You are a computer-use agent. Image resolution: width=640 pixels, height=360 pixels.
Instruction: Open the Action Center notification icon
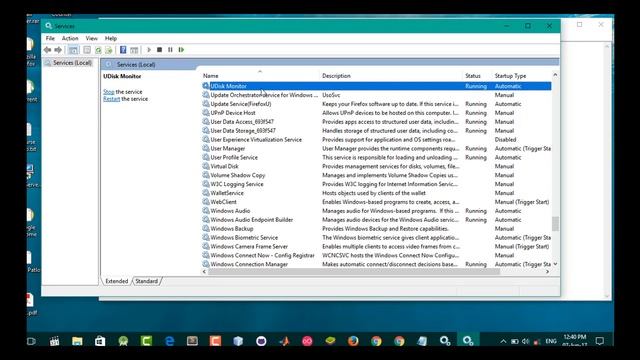(x=600, y=341)
